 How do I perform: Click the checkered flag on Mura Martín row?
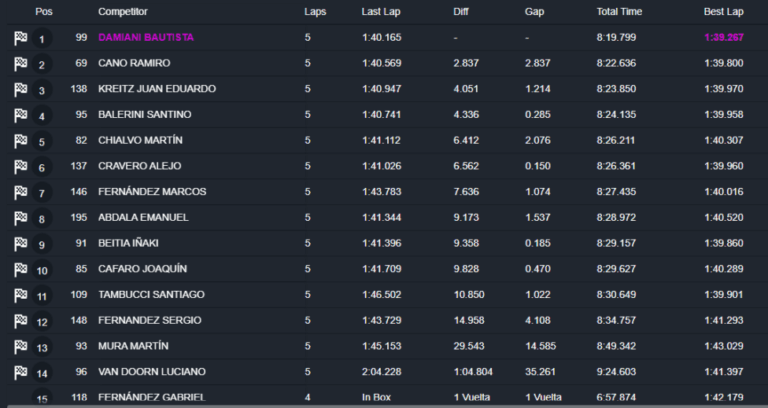click(x=21, y=346)
